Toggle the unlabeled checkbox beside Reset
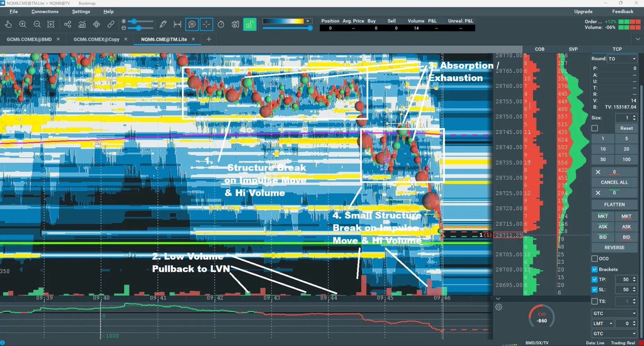Image resolution: width=644 pixels, height=346 pixels. [595, 128]
